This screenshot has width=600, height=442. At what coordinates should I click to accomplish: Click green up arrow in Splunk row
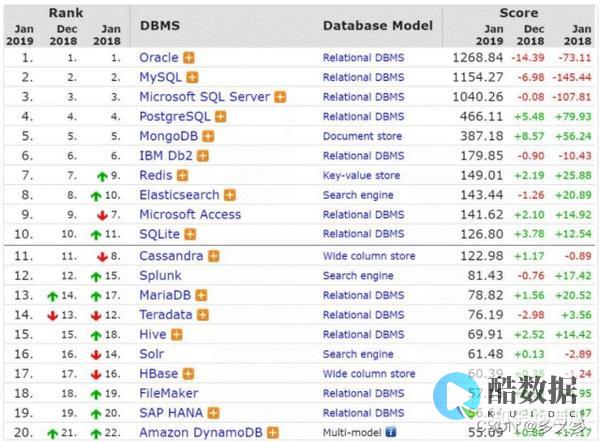[x=96, y=277]
